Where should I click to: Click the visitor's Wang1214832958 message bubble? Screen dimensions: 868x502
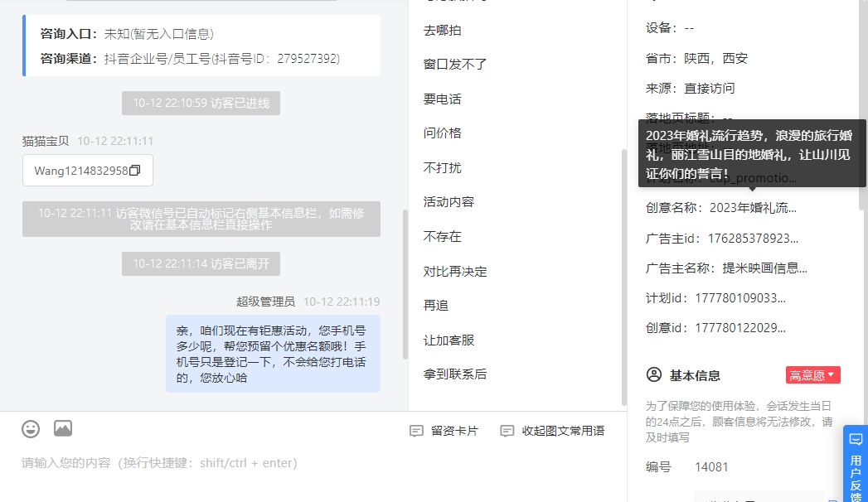88,171
